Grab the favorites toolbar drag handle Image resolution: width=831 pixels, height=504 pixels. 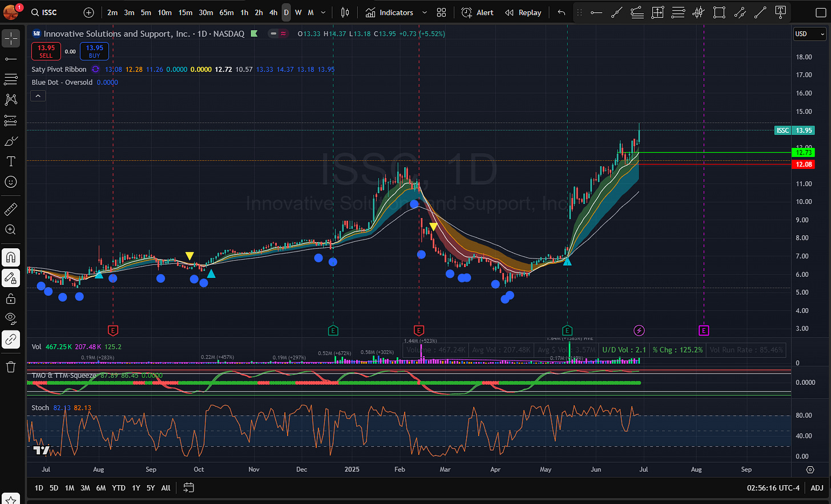click(x=579, y=13)
